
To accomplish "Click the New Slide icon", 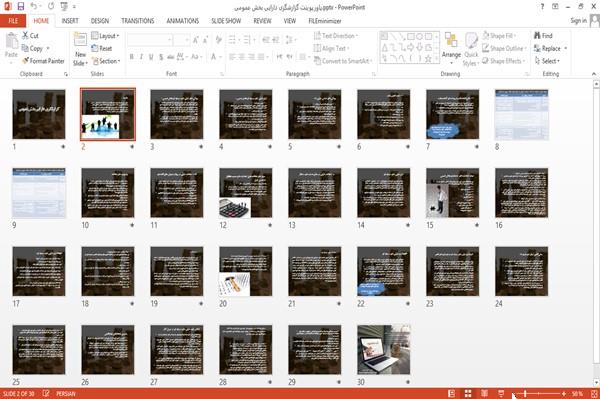I will [80, 41].
